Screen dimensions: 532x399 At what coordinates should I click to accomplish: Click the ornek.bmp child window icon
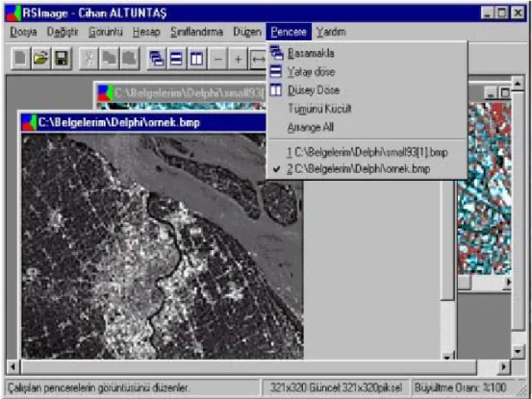tap(29, 122)
